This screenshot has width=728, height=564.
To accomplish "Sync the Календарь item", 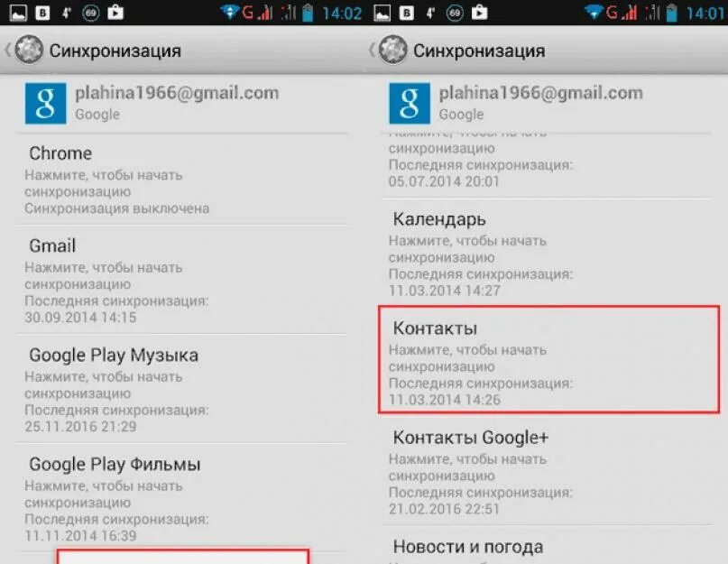I will point(547,253).
